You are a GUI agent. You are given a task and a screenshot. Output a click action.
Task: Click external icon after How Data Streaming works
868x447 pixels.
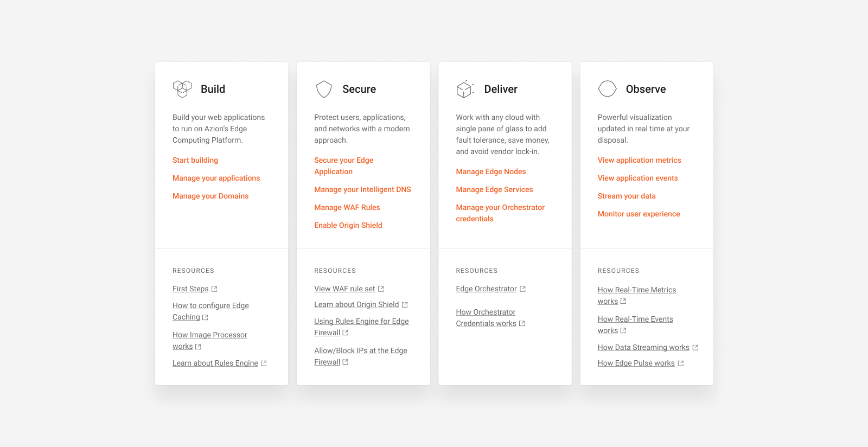[695, 348]
